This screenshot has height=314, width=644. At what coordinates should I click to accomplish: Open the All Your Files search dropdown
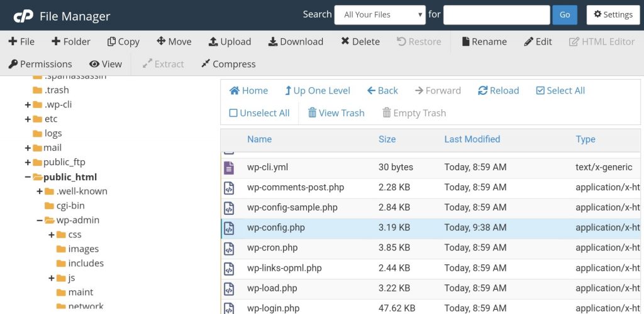tap(380, 14)
